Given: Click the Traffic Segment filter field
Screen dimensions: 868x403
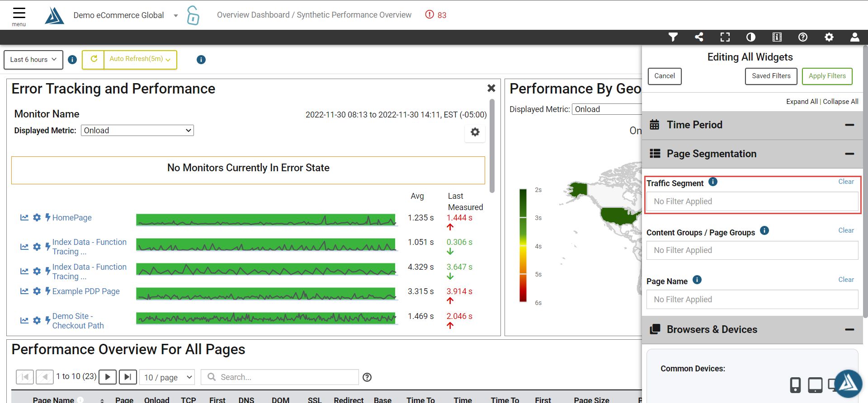Looking at the screenshot, I should pos(752,201).
